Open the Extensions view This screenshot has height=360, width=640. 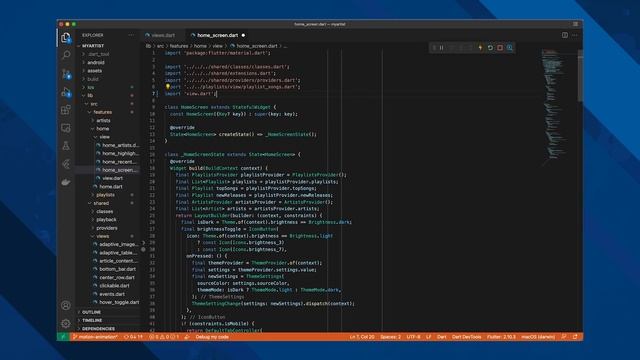66,110
